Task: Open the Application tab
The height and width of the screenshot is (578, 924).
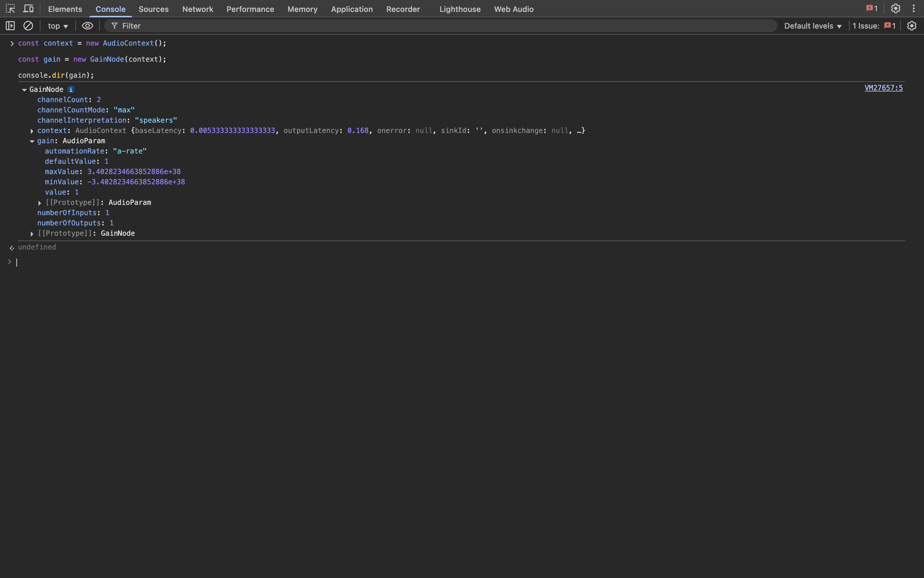Action: [x=352, y=9]
